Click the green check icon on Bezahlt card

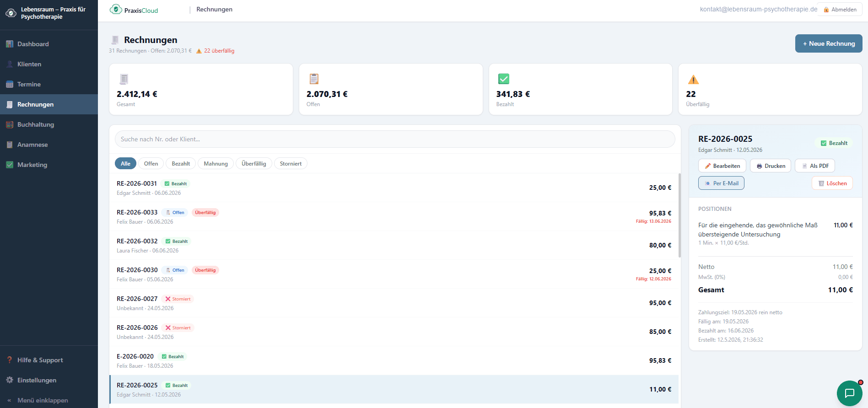pos(504,79)
